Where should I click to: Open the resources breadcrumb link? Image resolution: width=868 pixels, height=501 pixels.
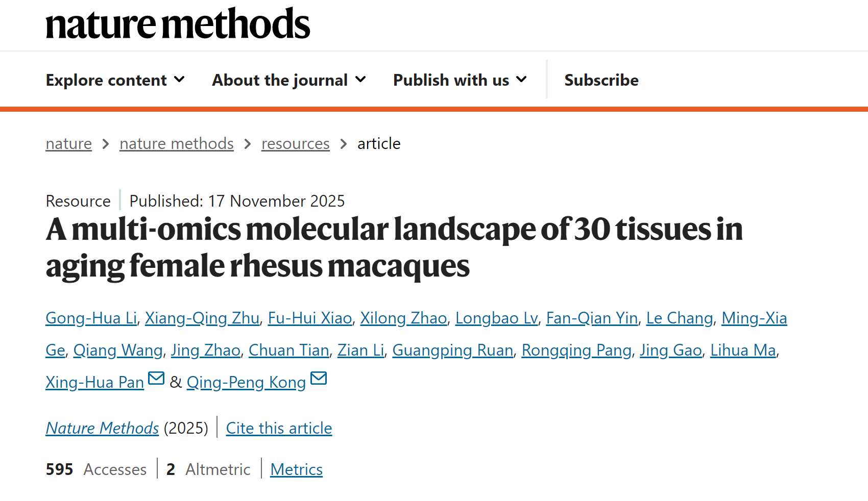point(295,144)
